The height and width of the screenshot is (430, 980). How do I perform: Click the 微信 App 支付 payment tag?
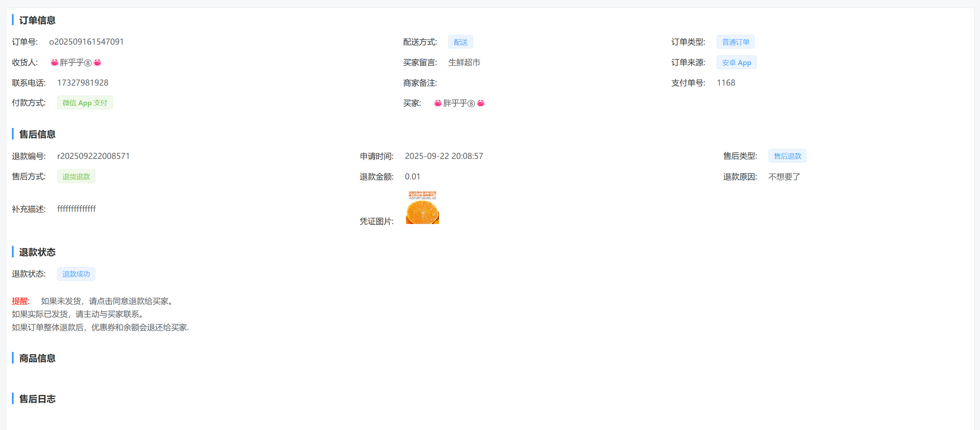[x=85, y=103]
